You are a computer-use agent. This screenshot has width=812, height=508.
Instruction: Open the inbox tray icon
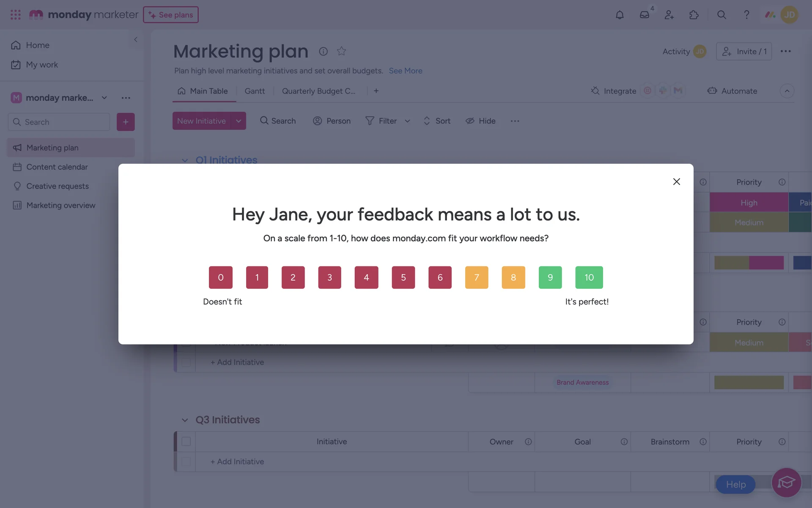644,15
